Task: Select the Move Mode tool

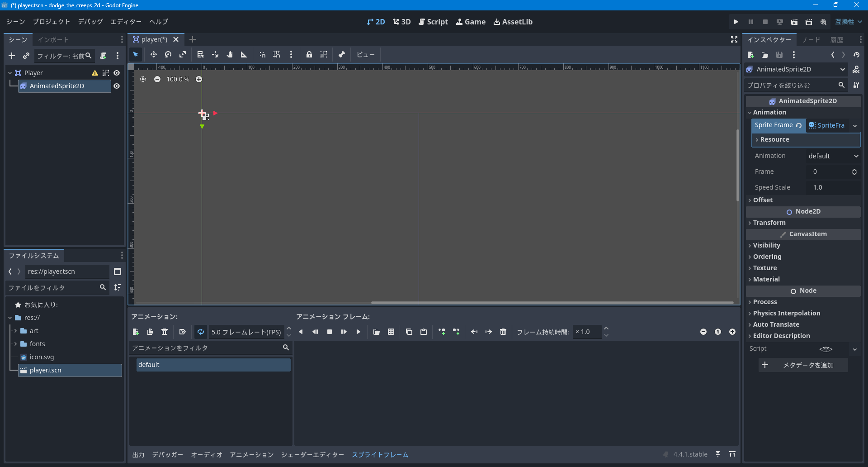Action: 154,55
